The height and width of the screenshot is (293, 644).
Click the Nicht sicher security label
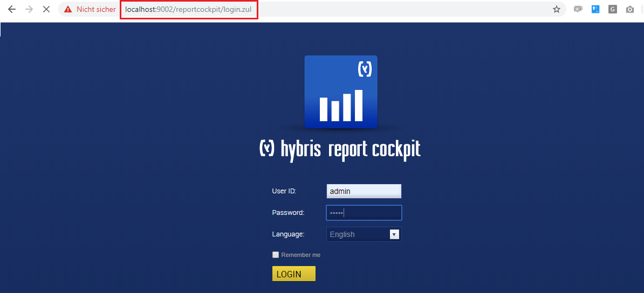pyautogui.click(x=96, y=9)
